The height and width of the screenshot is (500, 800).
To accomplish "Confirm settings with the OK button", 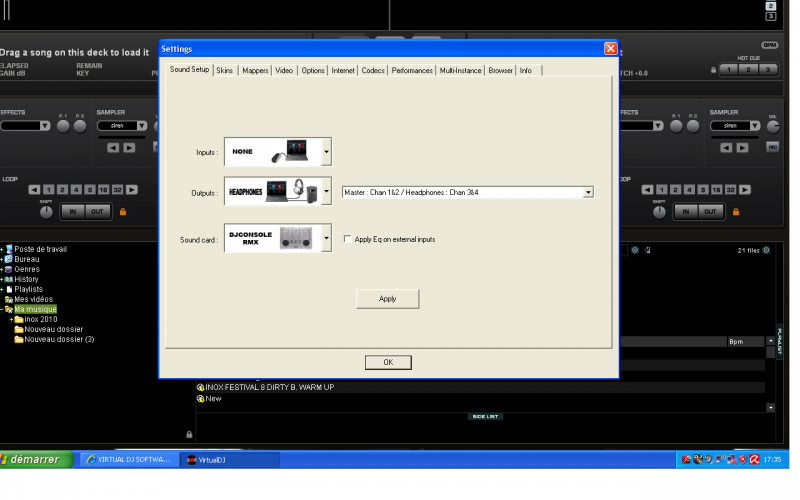I will pyautogui.click(x=388, y=362).
